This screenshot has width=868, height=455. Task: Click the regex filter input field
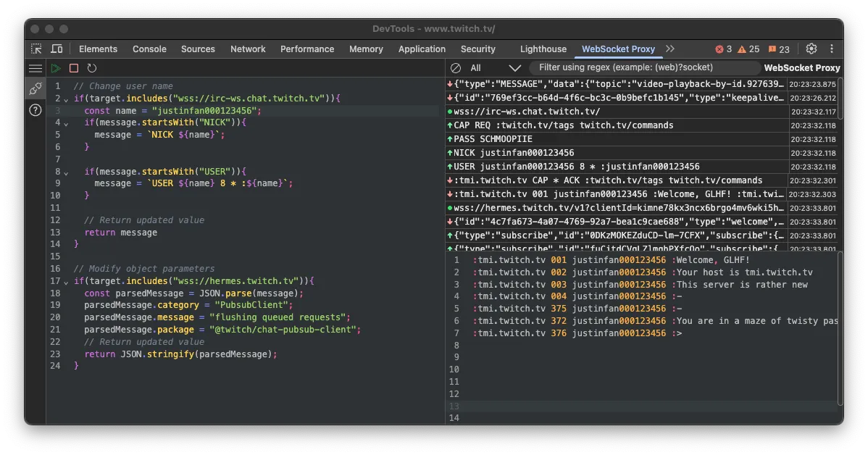coord(645,67)
